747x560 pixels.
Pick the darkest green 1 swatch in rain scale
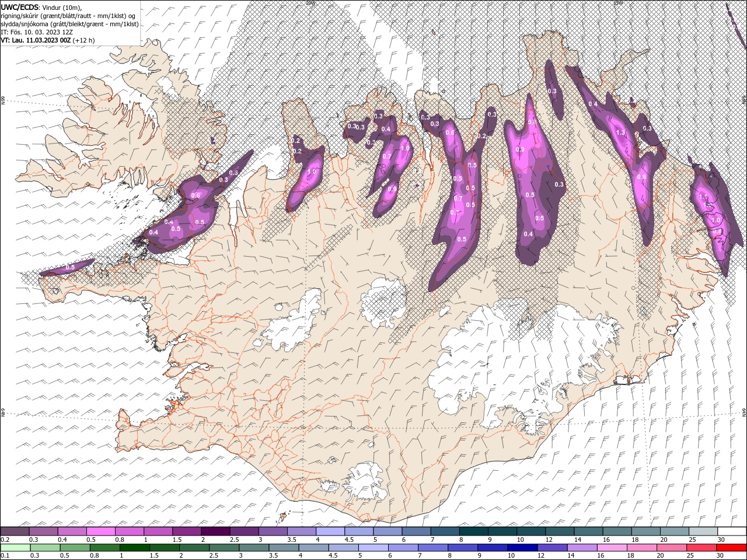coord(134,548)
